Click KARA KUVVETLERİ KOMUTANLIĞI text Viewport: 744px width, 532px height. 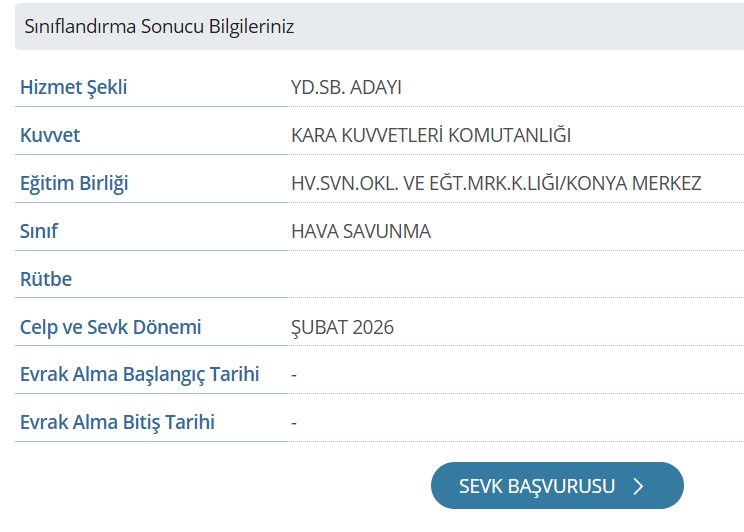click(431, 135)
